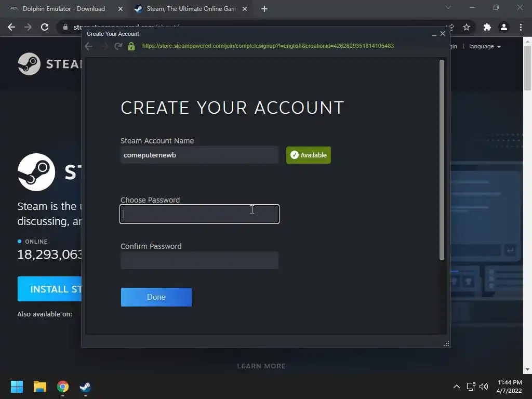Click the LEARN MORE text

click(x=261, y=366)
